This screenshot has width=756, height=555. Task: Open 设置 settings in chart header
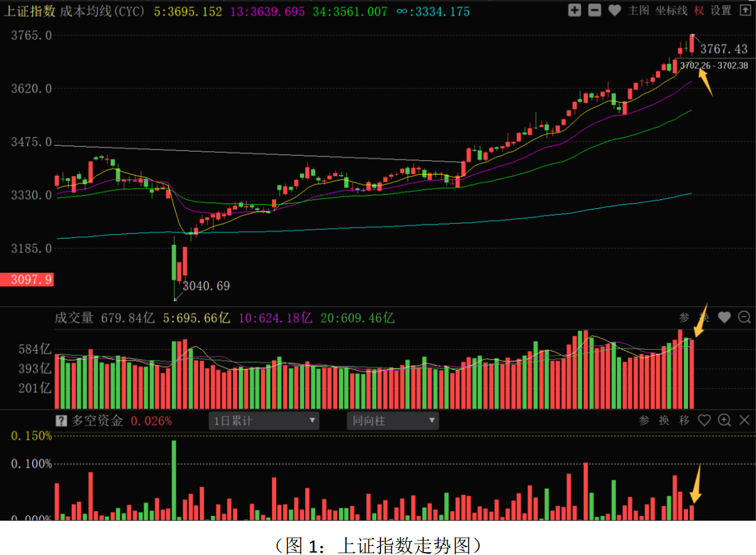click(720, 10)
